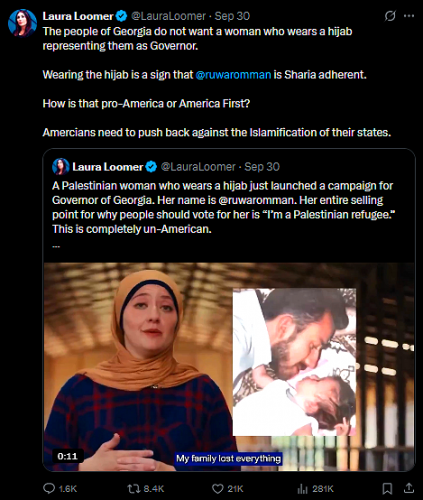
Task: Open the main post Sep 30 timestamp
Action: [x=232, y=16]
